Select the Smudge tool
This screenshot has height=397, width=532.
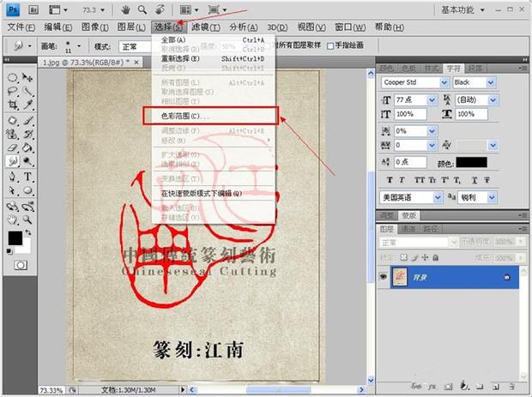(x=13, y=161)
